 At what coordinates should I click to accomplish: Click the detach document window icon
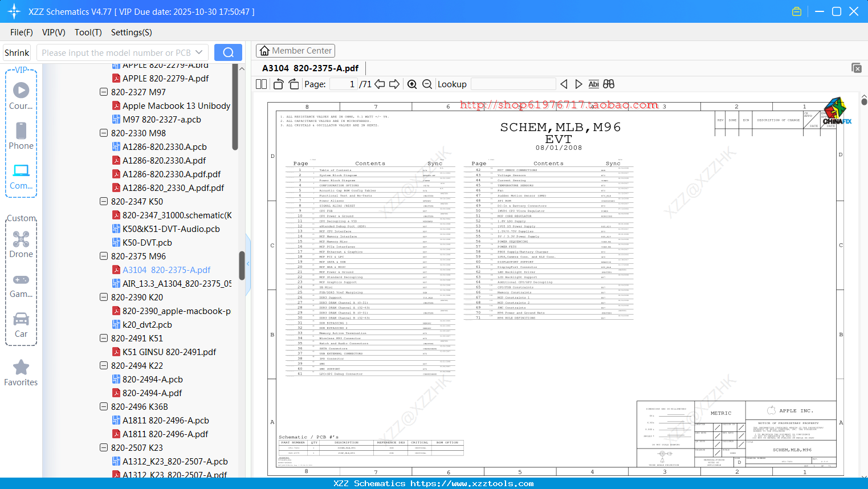click(857, 68)
